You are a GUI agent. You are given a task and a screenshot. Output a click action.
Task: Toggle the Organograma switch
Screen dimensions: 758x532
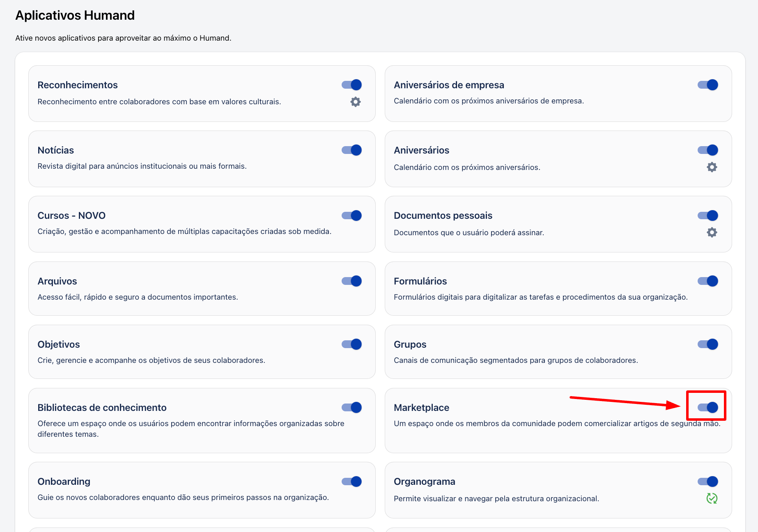(708, 481)
